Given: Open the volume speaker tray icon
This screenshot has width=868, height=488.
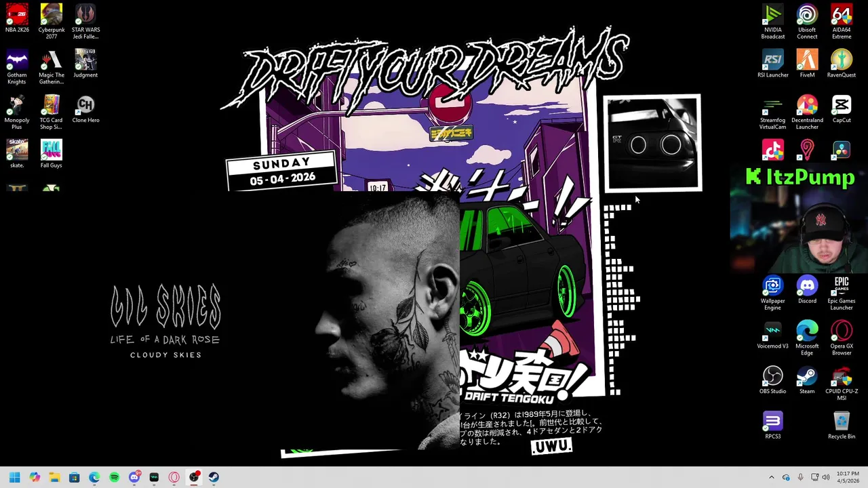Looking at the screenshot, I should click(826, 477).
